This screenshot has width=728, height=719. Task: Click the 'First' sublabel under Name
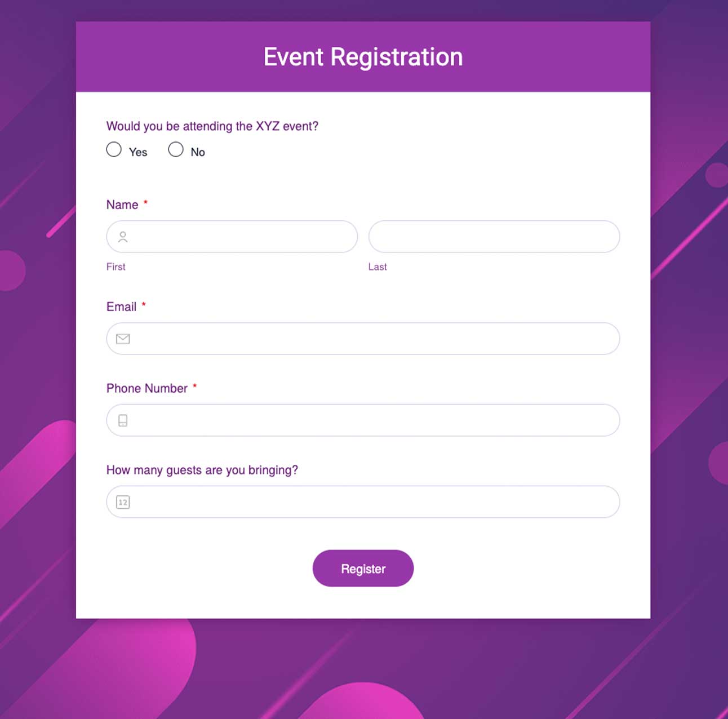(116, 267)
